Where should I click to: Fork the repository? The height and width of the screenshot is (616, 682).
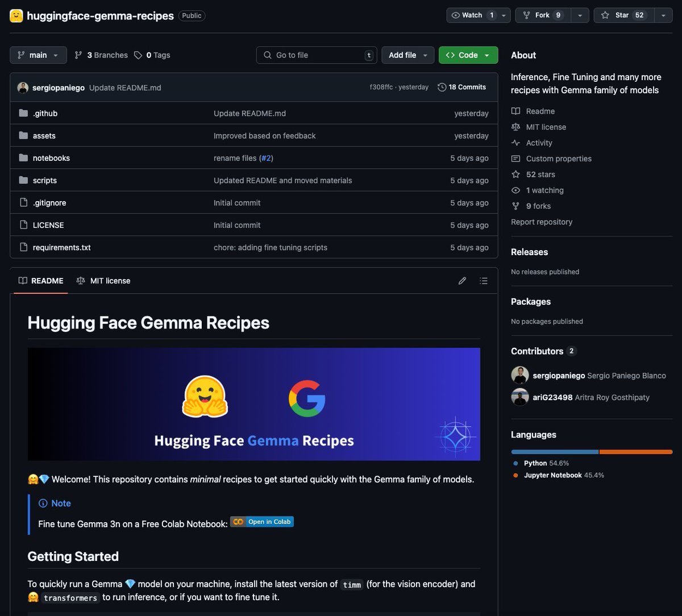coord(543,15)
